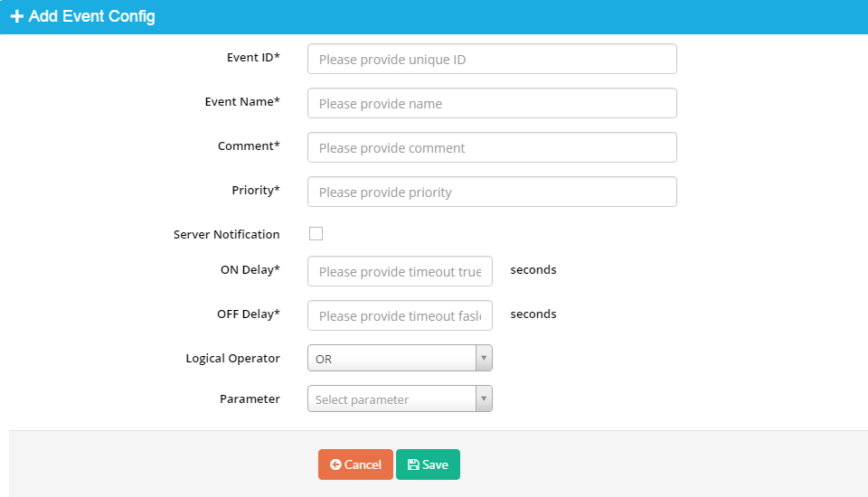The width and height of the screenshot is (868, 497).
Task: Click the Logical Operator label
Action: click(x=232, y=359)
